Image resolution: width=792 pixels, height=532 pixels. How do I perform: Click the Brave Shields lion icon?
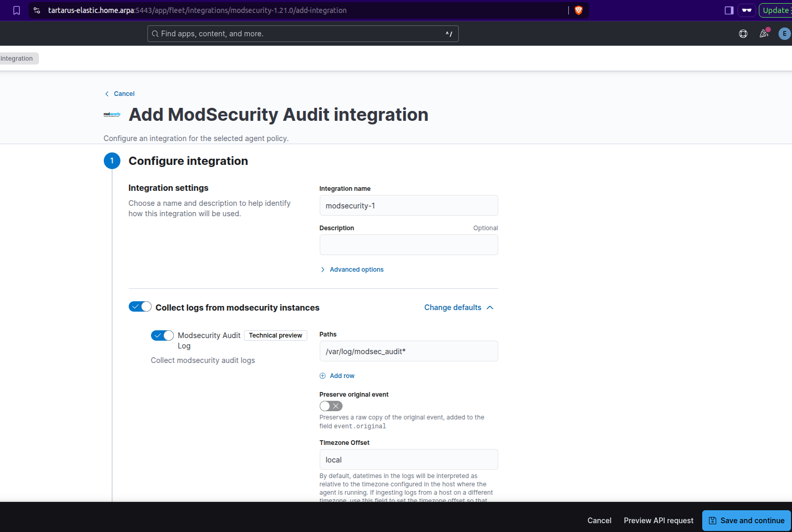point(579,10)
